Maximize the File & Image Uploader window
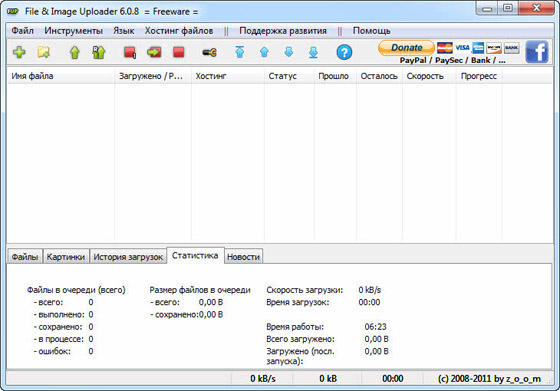 tap(508, 7)
